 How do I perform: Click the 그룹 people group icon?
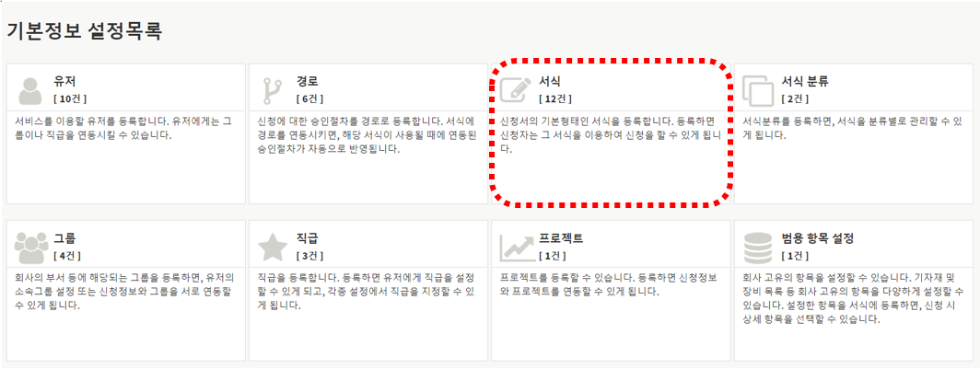coord(30,248)
